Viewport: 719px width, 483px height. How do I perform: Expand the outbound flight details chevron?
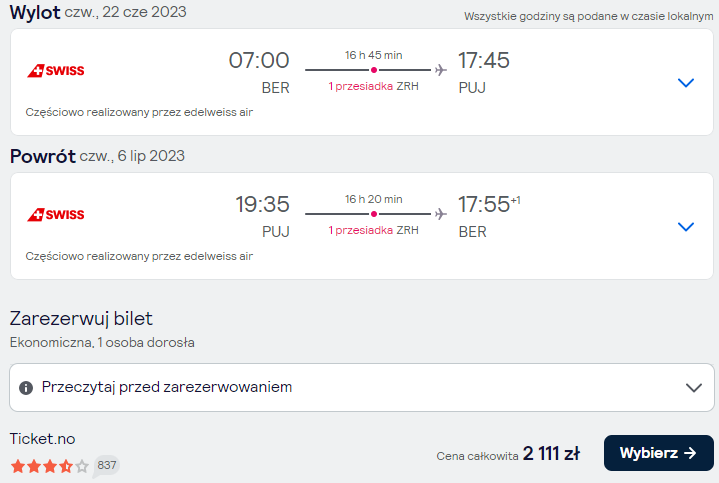686,83
